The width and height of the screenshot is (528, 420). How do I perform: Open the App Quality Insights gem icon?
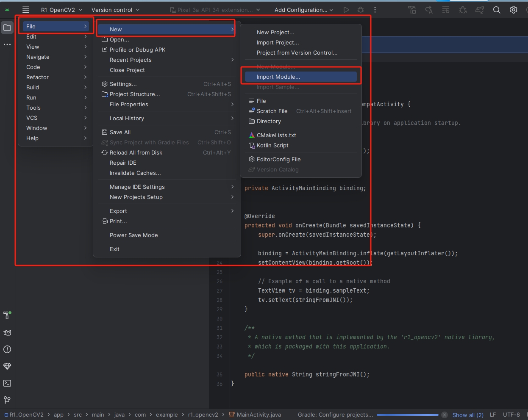coord(7,366)
